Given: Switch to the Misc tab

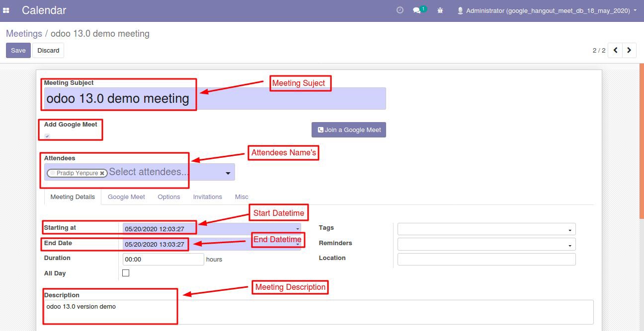Looking at the screenshot, I should [x=241, y=197].
